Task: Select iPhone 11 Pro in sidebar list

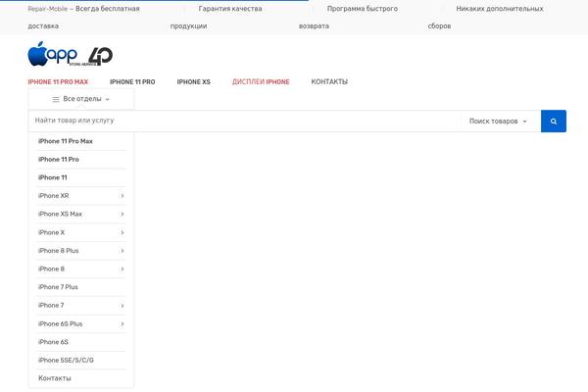Action: pyautogui.click(x=59, y=160)
